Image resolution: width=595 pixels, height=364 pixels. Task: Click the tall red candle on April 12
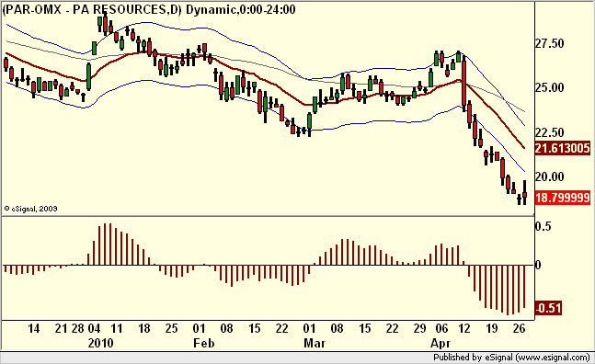click(464, 84)
